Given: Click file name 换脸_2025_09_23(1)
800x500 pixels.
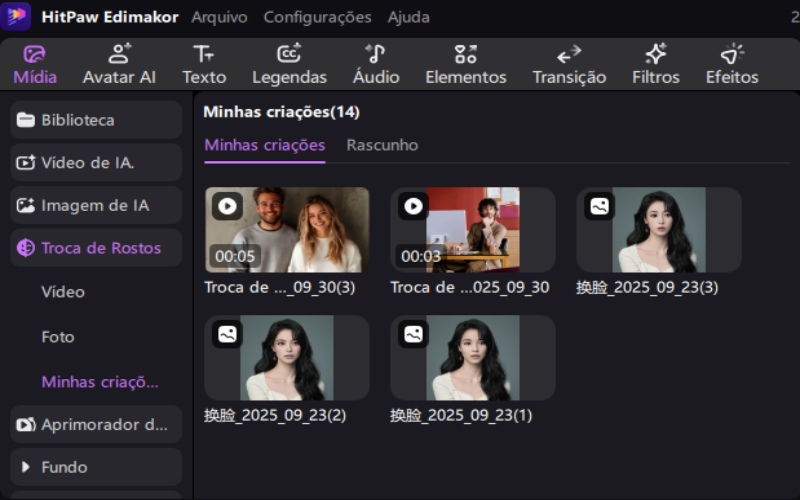Looking at the screenshot, I should coord(461,415).
